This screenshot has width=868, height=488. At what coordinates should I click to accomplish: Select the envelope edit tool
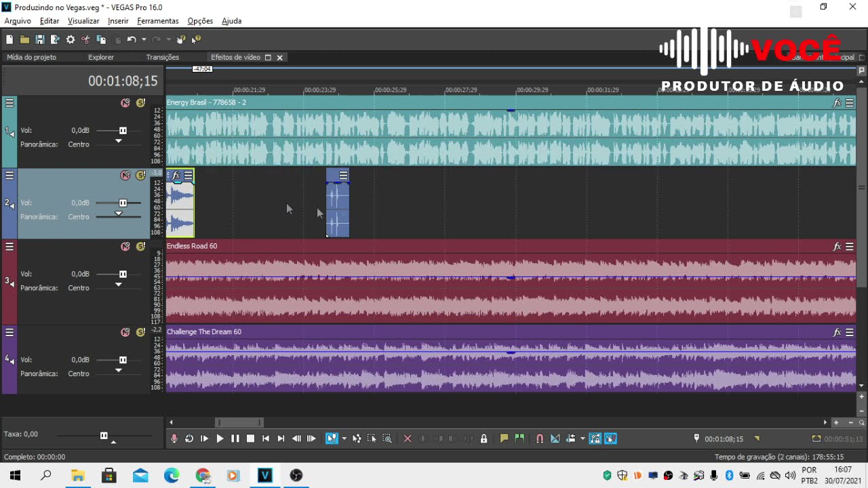click(x=357, y=439)
